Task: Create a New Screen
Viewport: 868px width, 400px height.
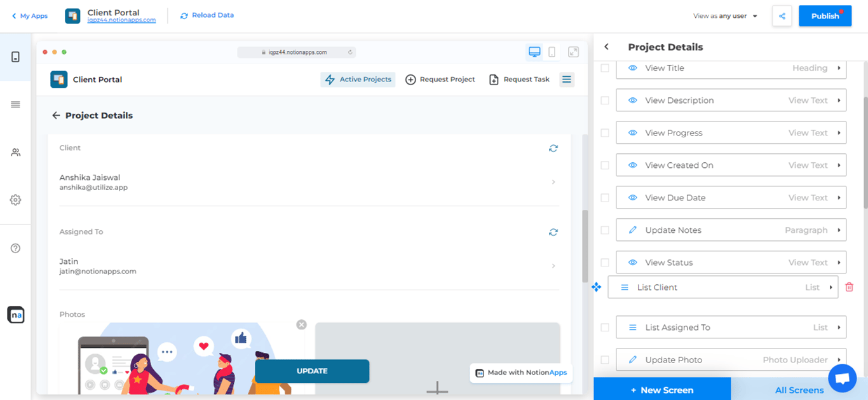Action: coord(662,390)
